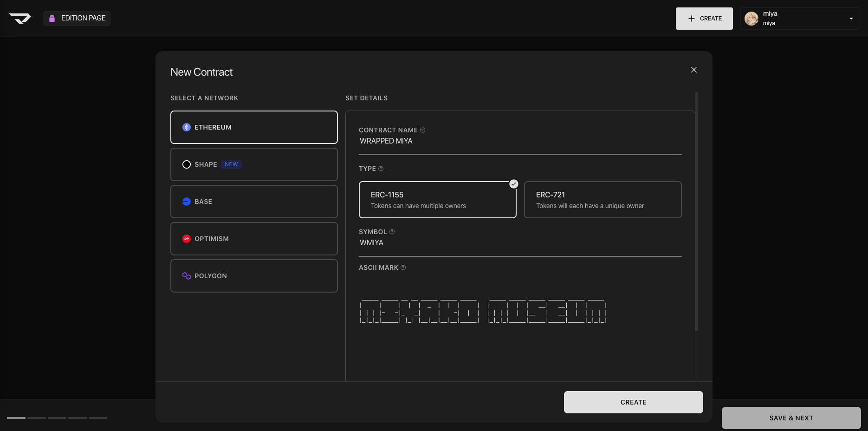Close the New Contract dialog
The height and width of the screenshot is (431, 868).
693,70
